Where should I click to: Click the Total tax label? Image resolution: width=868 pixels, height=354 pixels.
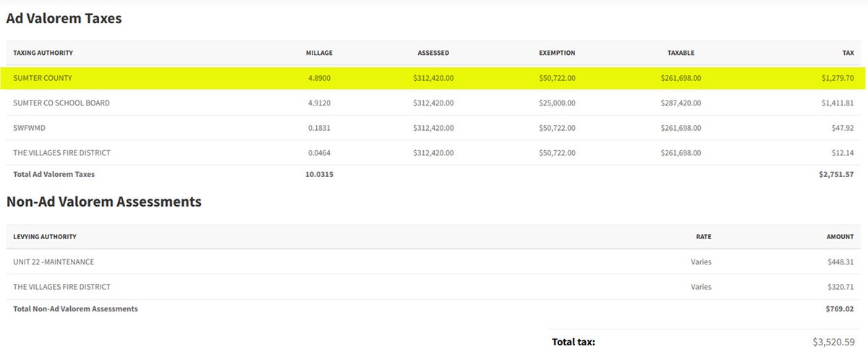point(574,342)
